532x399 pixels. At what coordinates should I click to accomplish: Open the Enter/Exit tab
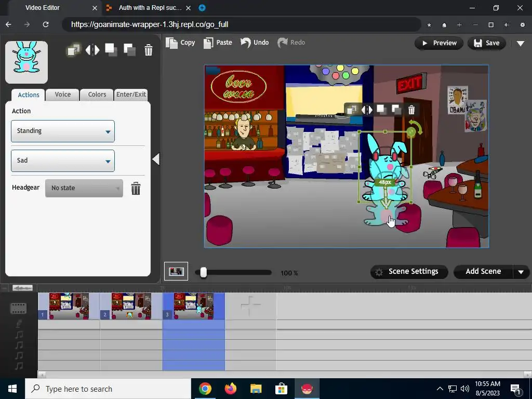tap(131, 95)
